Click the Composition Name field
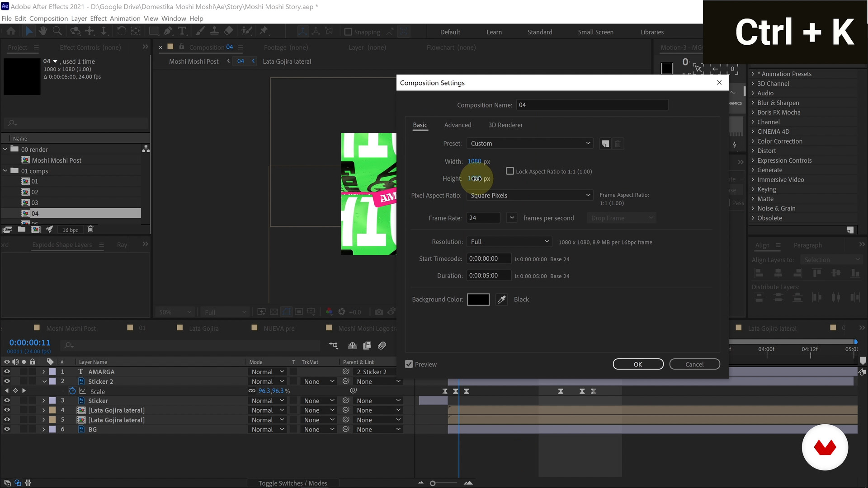 [x=592, y=105]
